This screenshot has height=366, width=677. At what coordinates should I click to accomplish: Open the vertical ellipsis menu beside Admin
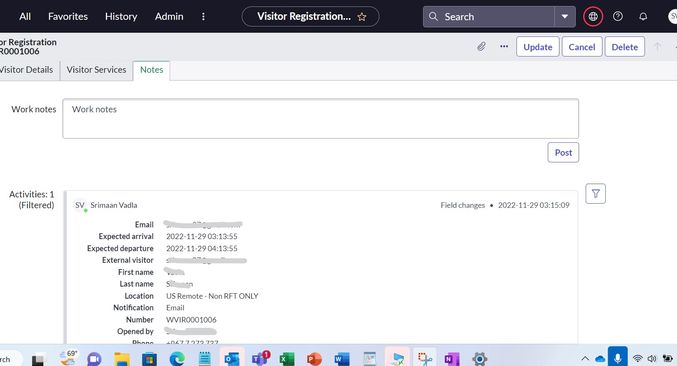(203, 16)
